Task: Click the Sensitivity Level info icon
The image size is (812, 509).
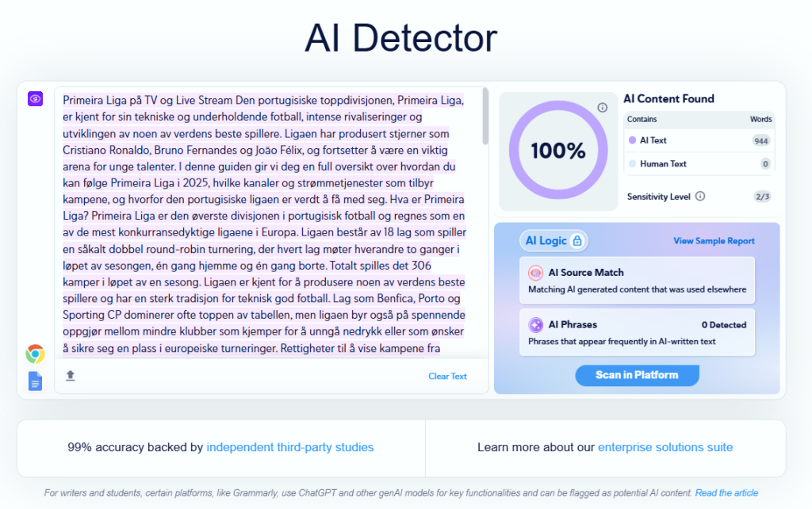Action: [700, 197]
